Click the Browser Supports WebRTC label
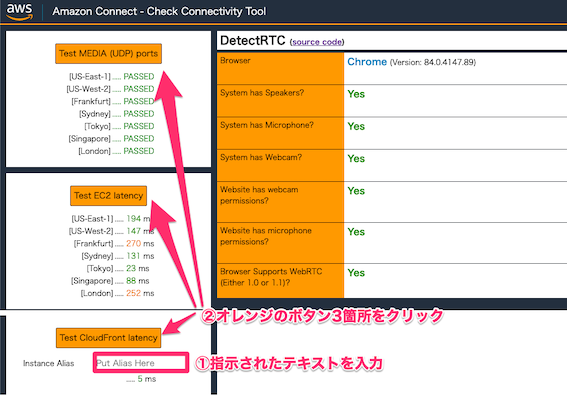The width and height of the screenshot is (567, 396). (x=271, y=277)
